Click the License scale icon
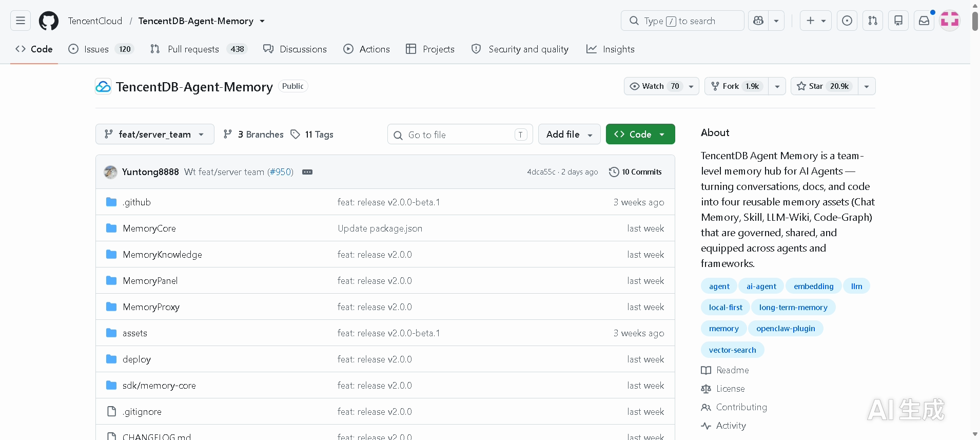 point(706,389)
